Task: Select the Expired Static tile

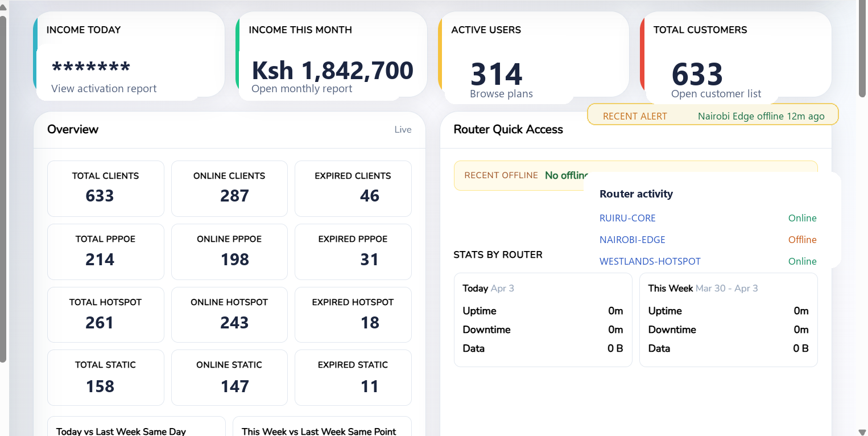Action: click(x=353, y=377)
